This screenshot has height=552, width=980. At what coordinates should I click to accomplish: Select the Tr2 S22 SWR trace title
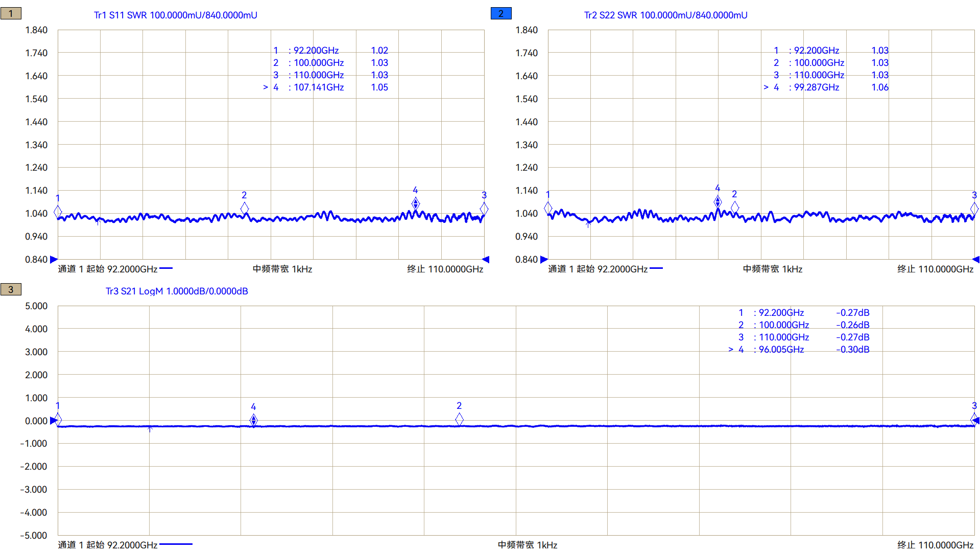tap(665, 15)
